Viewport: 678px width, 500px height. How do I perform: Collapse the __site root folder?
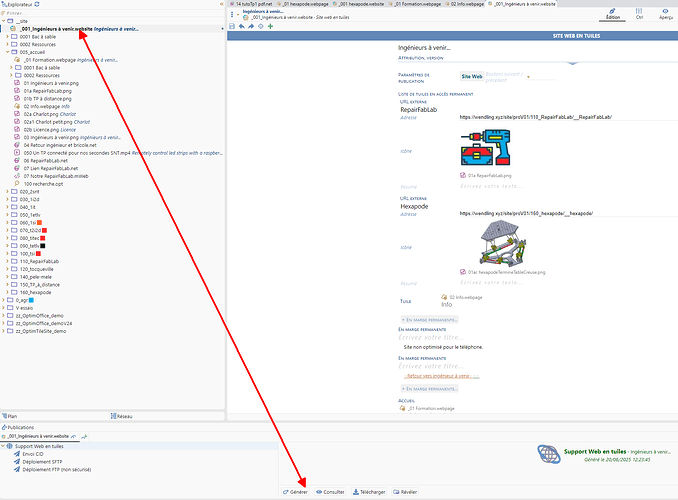click(3, 21)
